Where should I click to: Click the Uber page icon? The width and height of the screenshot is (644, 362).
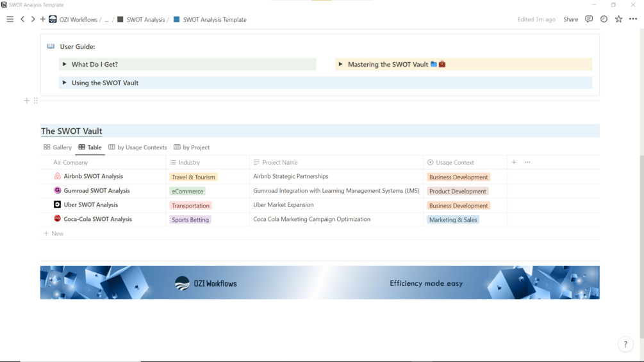pyautogui.click(x=58, y=204)
